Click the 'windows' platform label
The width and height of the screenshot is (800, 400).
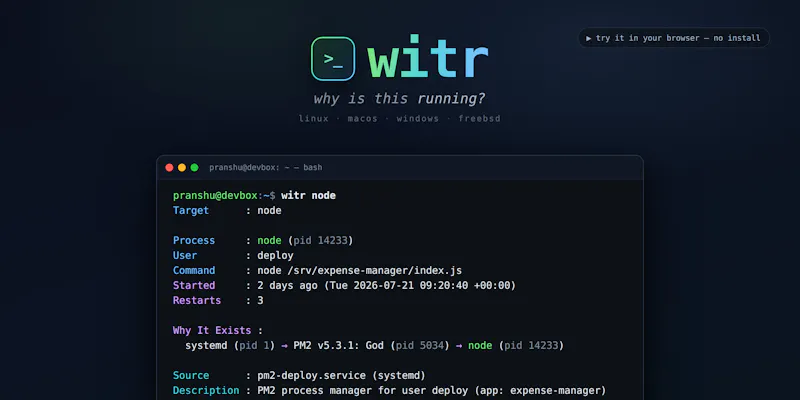[417, 118]
